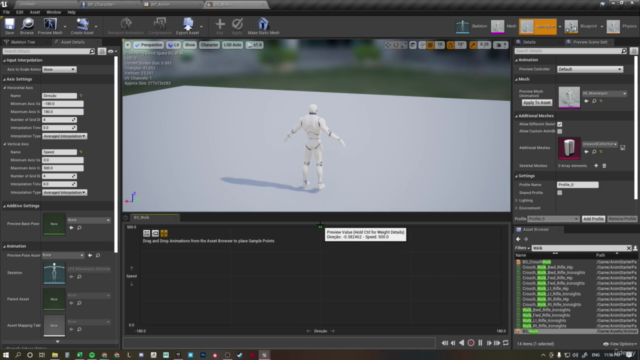Image resolution: width=640 pixels, height=360 pixels.
Task: Open the Help menu
Action: tap(71, 12)
